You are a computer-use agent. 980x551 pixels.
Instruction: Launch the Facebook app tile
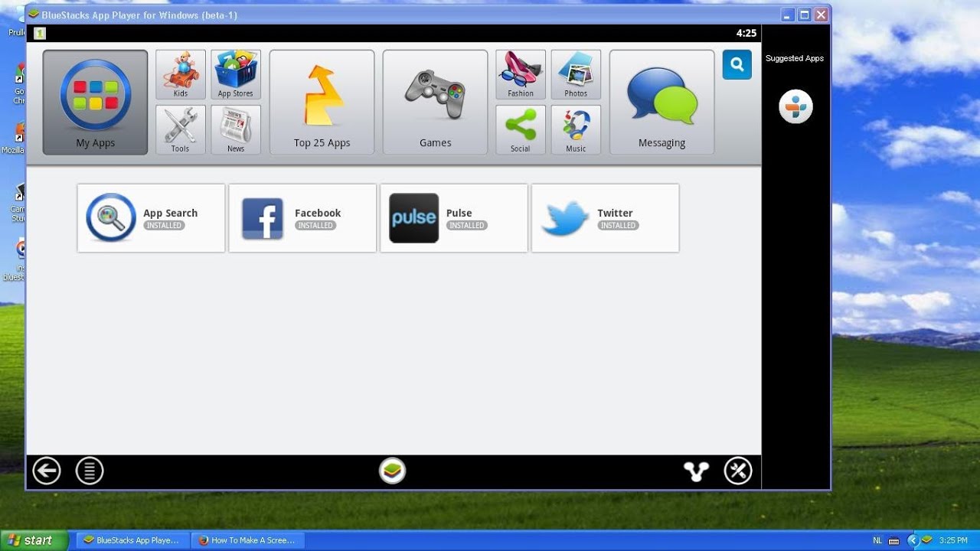click(302, 218)
